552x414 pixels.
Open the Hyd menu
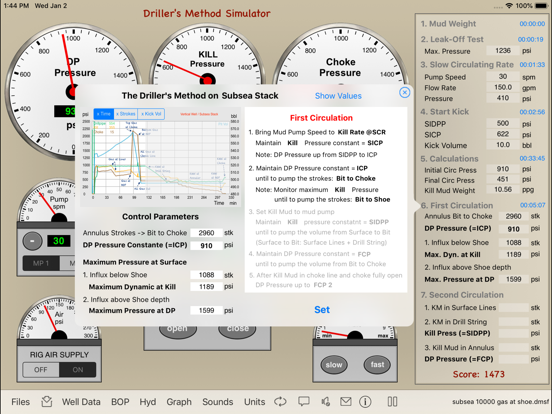point(148,402)
